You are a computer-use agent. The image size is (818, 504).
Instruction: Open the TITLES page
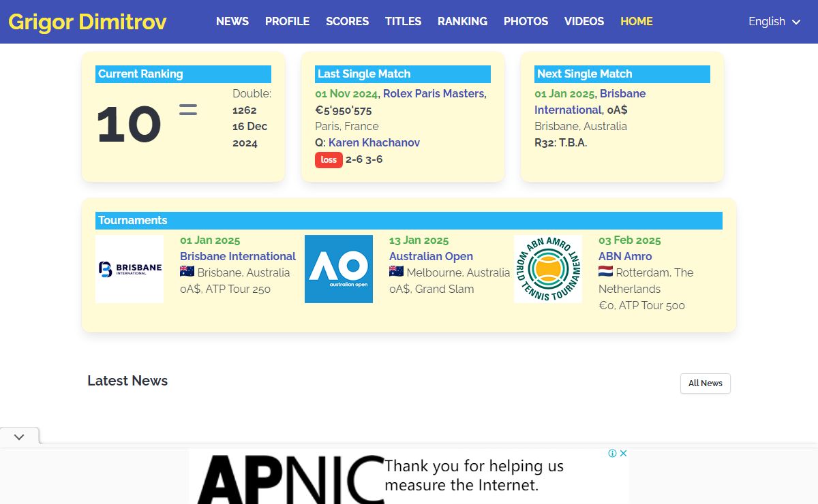tap(403, 22)
